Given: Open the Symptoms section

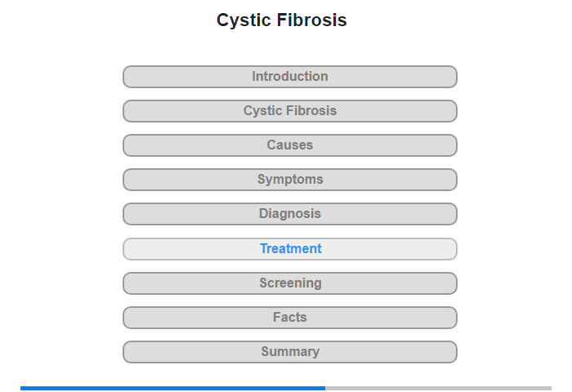Looking at the screenshot, I should 290,180.
